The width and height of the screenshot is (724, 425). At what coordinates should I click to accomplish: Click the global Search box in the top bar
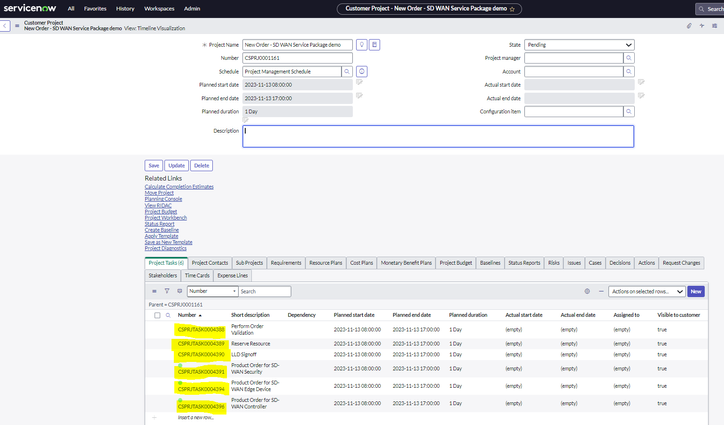coord(710,9)
